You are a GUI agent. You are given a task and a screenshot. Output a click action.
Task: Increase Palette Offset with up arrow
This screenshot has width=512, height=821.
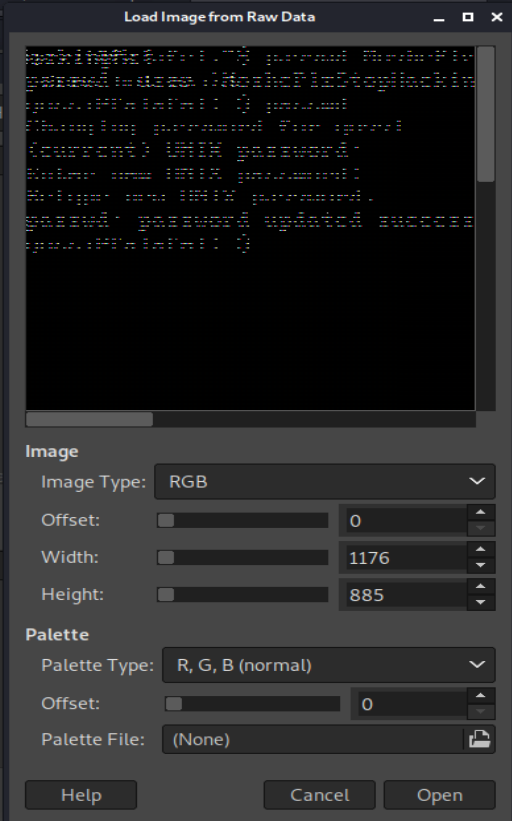click(x=481, y=696)
